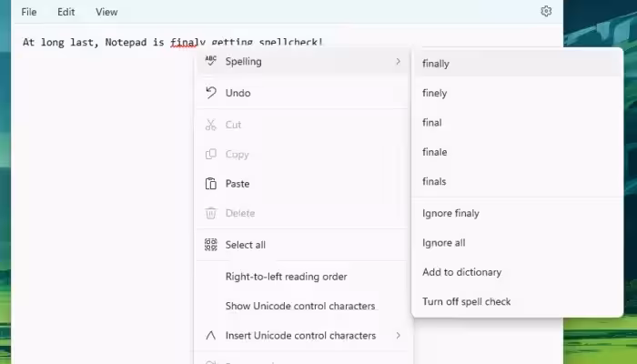Expand the Spelling submenu arrow
The width and height of the screenshot is (637, 364).
click(399, 61)
